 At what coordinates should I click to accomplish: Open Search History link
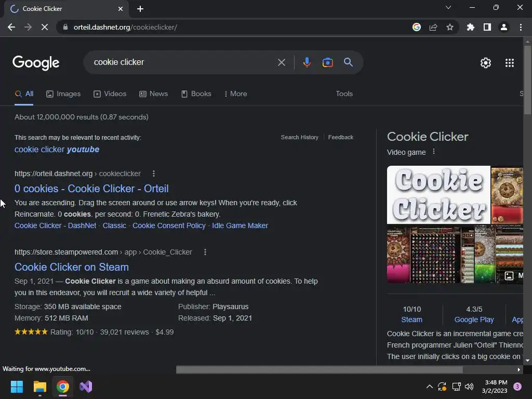300,137
